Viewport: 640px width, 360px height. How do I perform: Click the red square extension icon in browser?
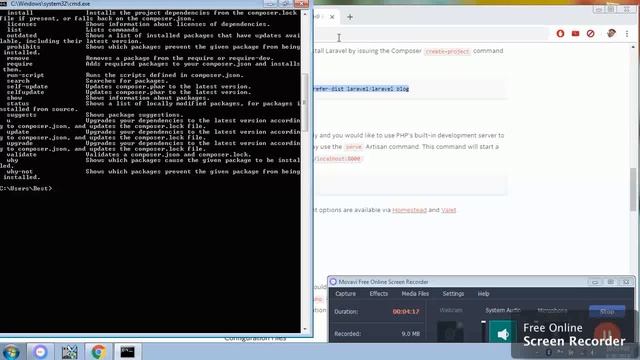click(x=575, y=33)
